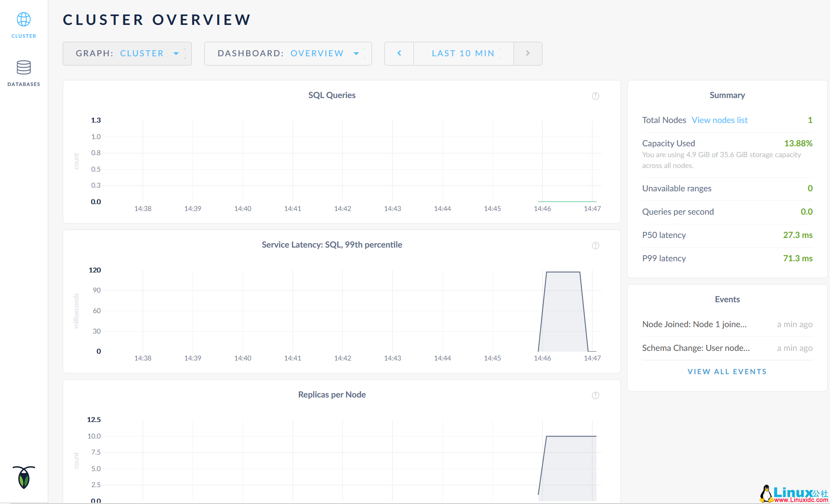
Task: Click the View nodes list link
Action: [x=719, y=120]
